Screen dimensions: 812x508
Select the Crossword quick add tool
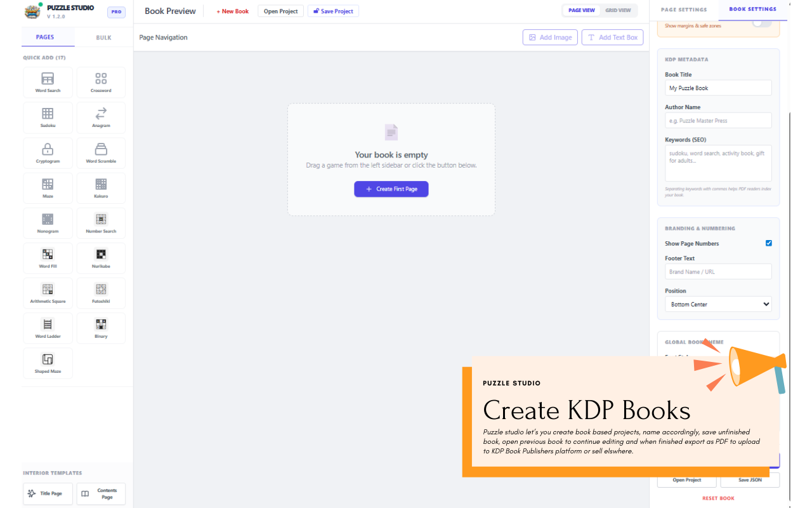(x=101, y=82)
